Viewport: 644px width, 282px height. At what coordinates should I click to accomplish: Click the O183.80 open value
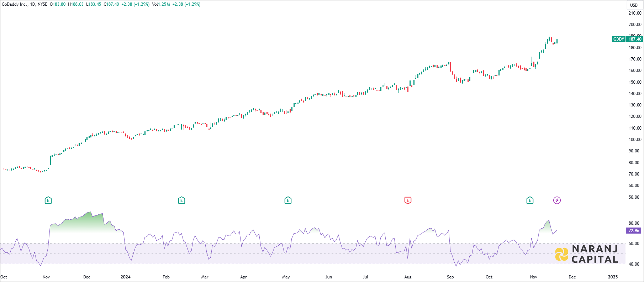(58, 4)
